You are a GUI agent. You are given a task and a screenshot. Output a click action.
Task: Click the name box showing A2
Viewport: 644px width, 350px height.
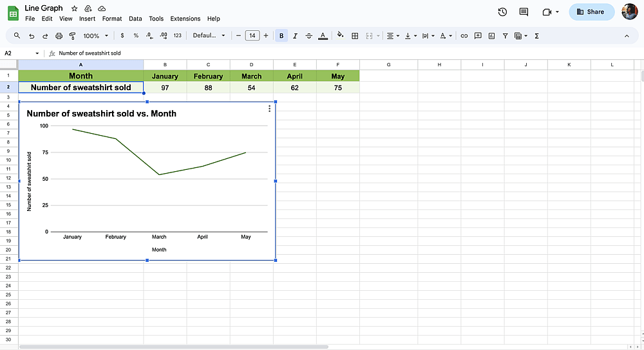pyautogui.click(x=22, y=53)
